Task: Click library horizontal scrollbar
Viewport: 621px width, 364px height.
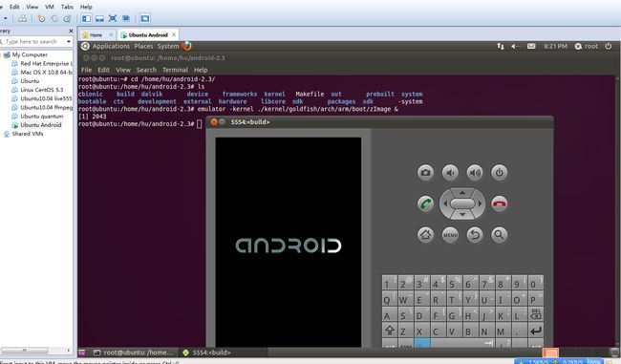Action: tap(24, 351)
